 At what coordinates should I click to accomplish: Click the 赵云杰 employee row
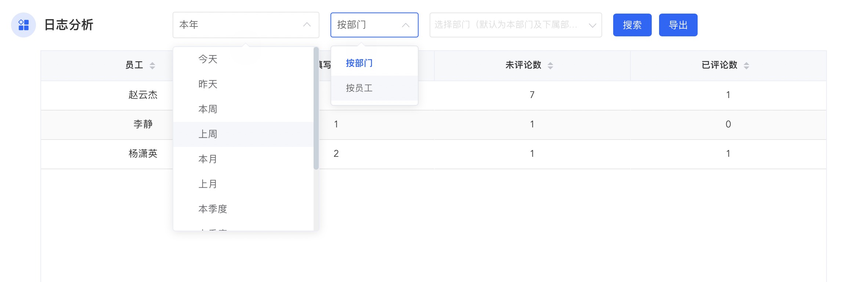[x=143, y=95]
